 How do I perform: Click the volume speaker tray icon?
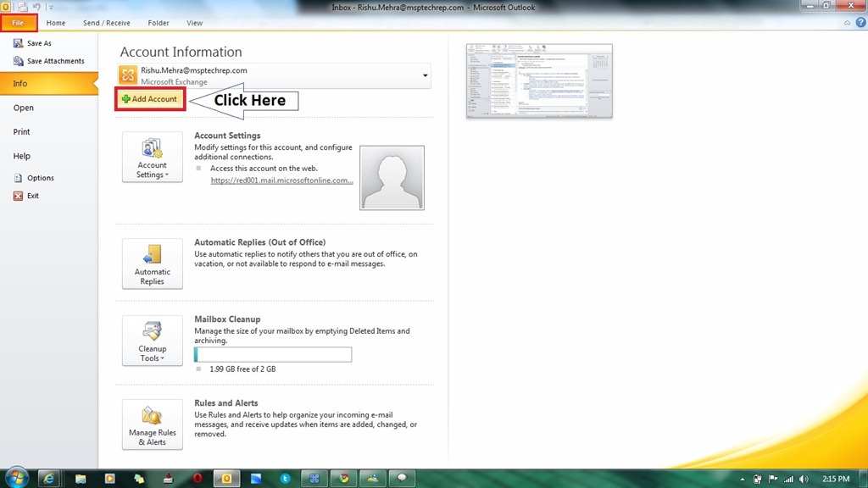[804, 480]
